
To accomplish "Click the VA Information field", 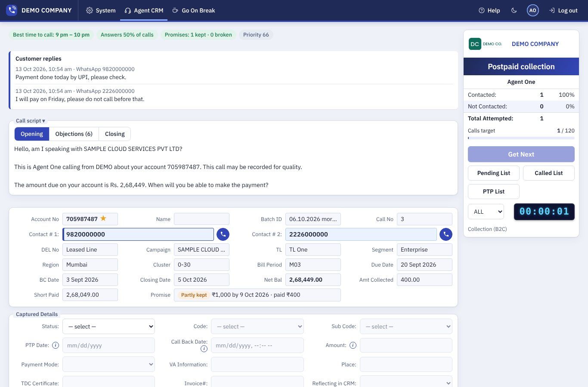I will coord(257,364).
